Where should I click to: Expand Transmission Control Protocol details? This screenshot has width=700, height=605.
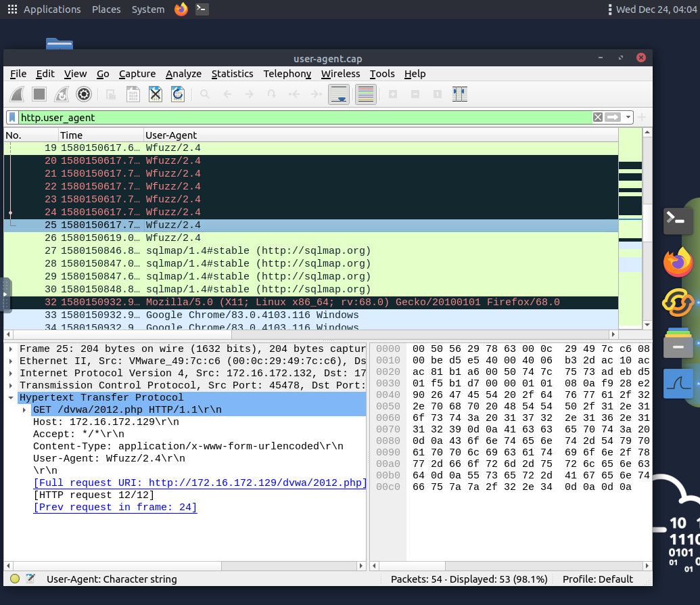(11, 385)
